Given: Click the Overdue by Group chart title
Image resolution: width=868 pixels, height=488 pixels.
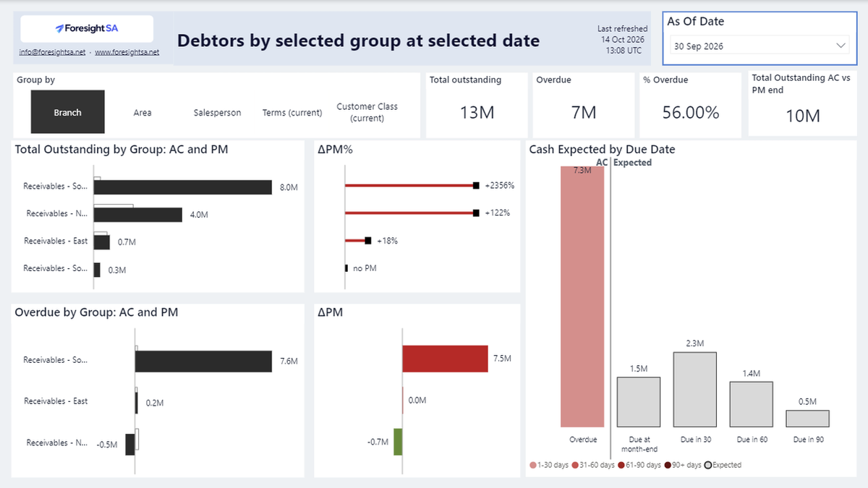Looking at the screenshot, I should [96, 312].
